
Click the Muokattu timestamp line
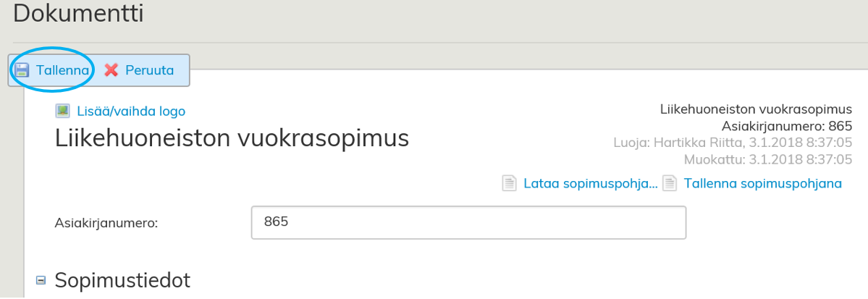[x=767, y=159]
